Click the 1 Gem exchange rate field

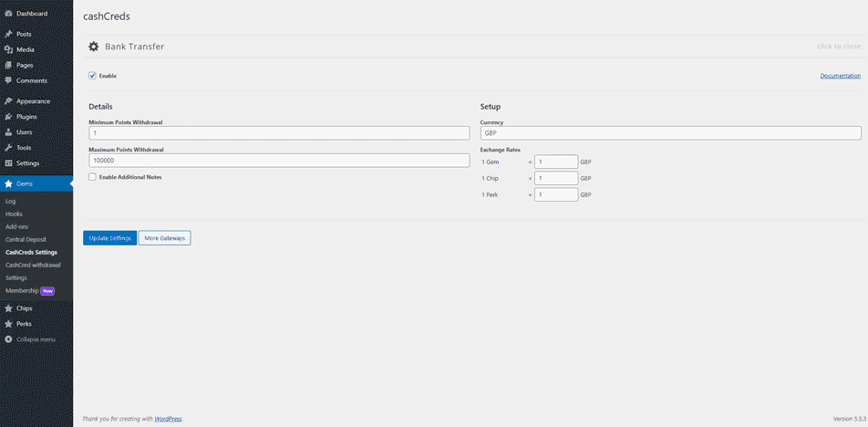(x=556, y=161)
